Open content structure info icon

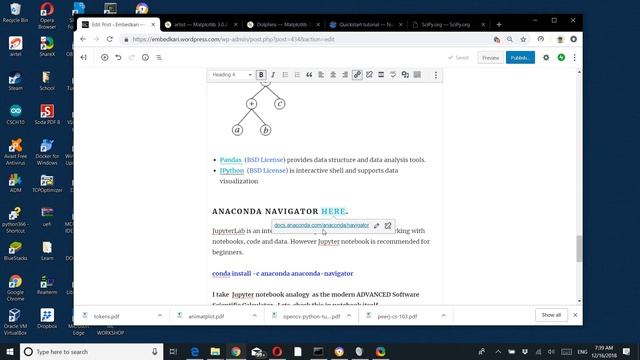coord(145,58)
